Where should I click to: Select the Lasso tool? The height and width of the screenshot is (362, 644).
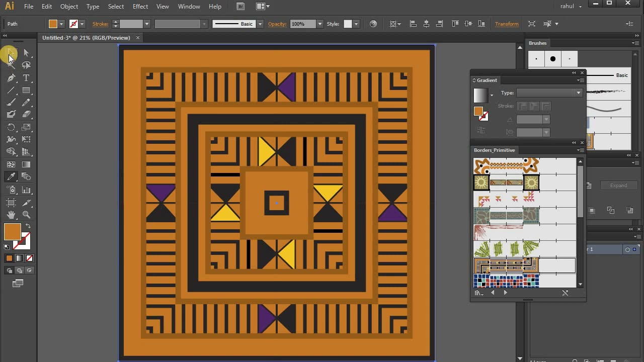point(26,65)
